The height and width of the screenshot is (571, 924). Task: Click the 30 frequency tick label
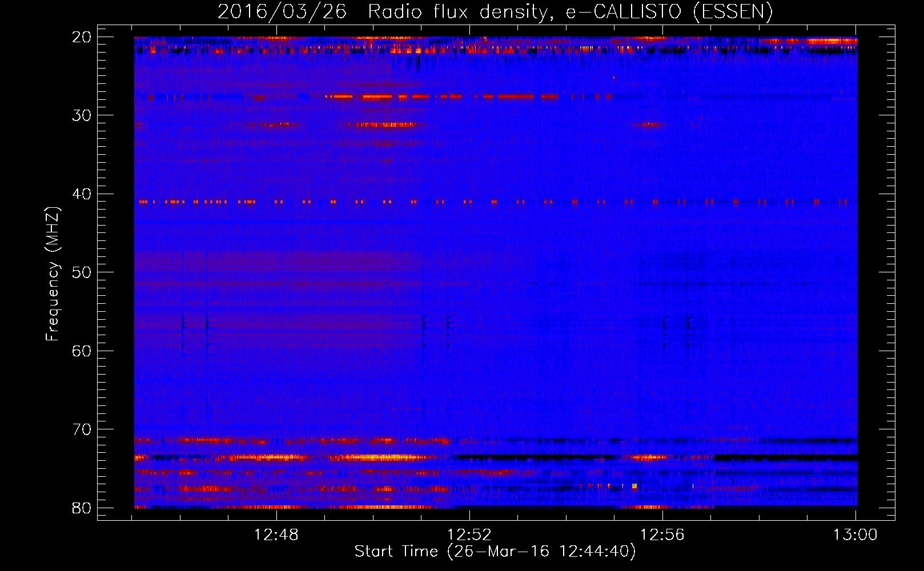click(82, 115)
